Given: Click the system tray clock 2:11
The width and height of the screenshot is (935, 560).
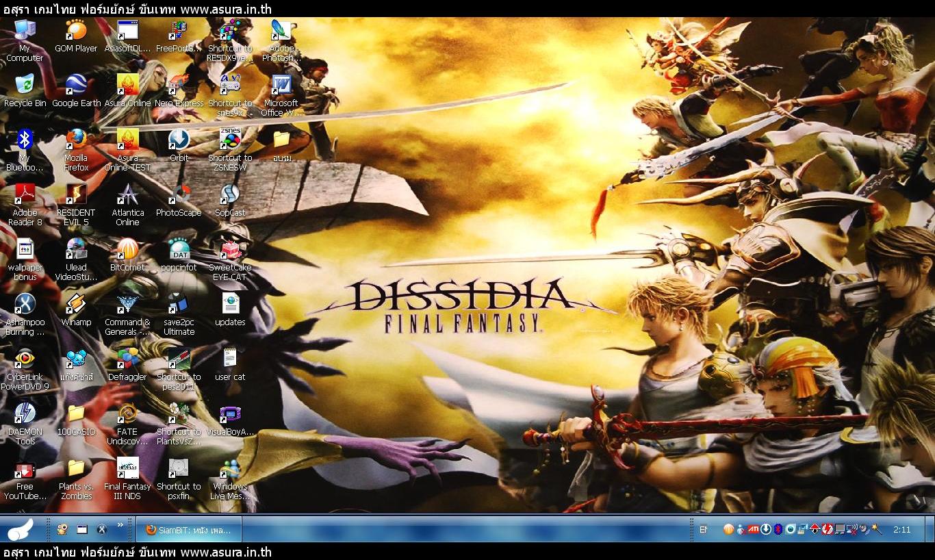Looking at the screenshot, I should (901, 529).
